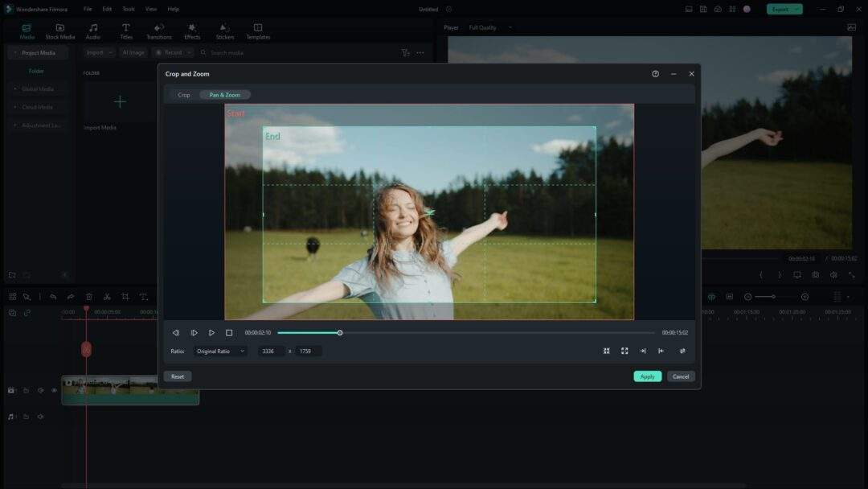This screenshot has height=489, width=868.
Task: Click the Undo icon above the timeline
Action: (x=53, y=296)
